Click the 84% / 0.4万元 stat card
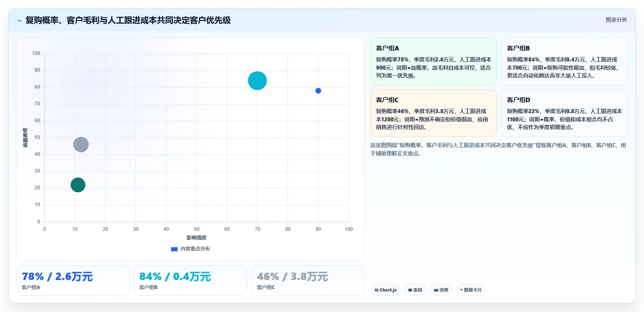 tap(190, 280)
